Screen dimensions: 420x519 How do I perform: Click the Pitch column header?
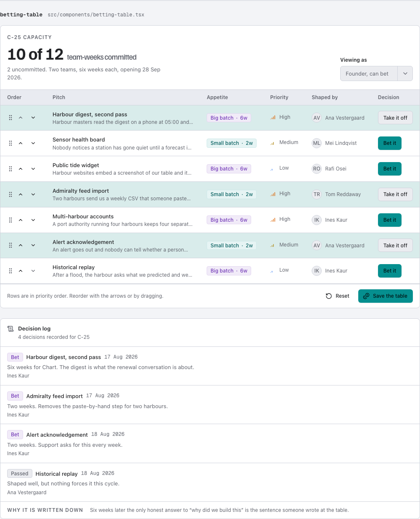tap(59, 97)
